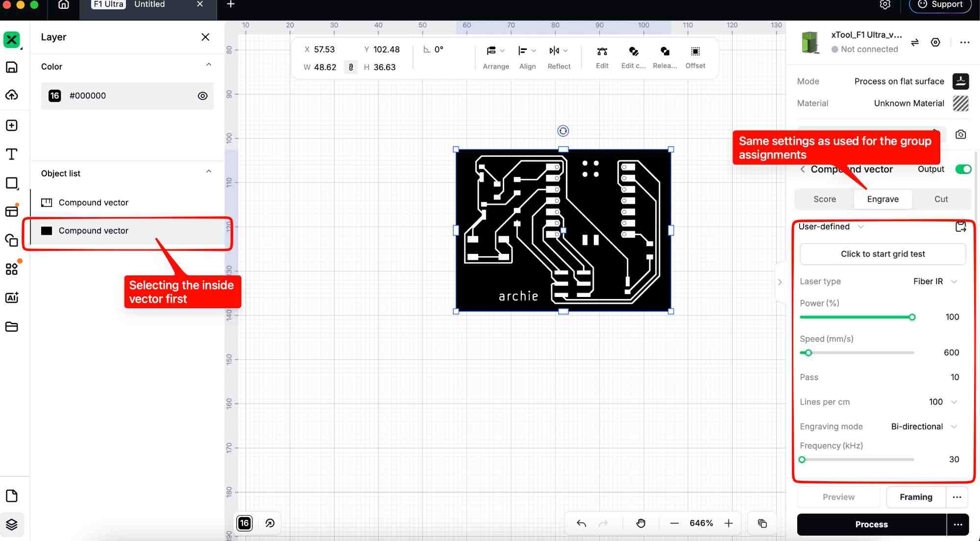Select the hand pan tool
The image size is (980, 541).
click(x=640, y=523)
